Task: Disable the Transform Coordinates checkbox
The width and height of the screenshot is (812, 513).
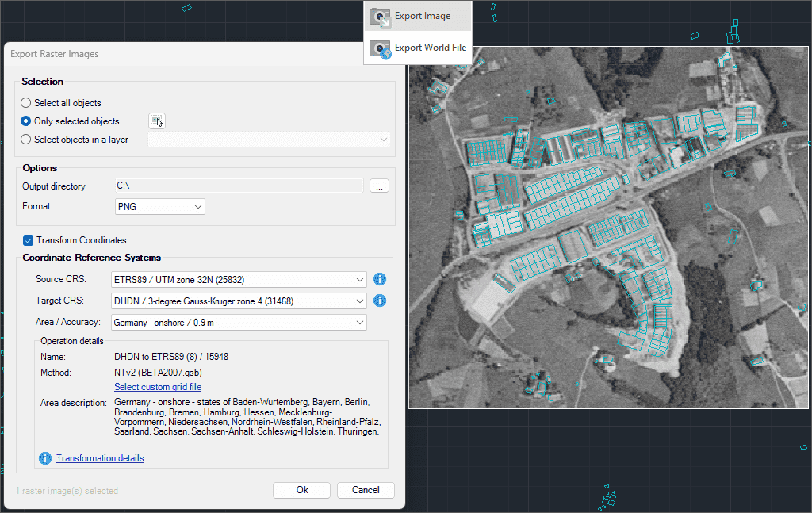Action: click(x=29, y=240)
